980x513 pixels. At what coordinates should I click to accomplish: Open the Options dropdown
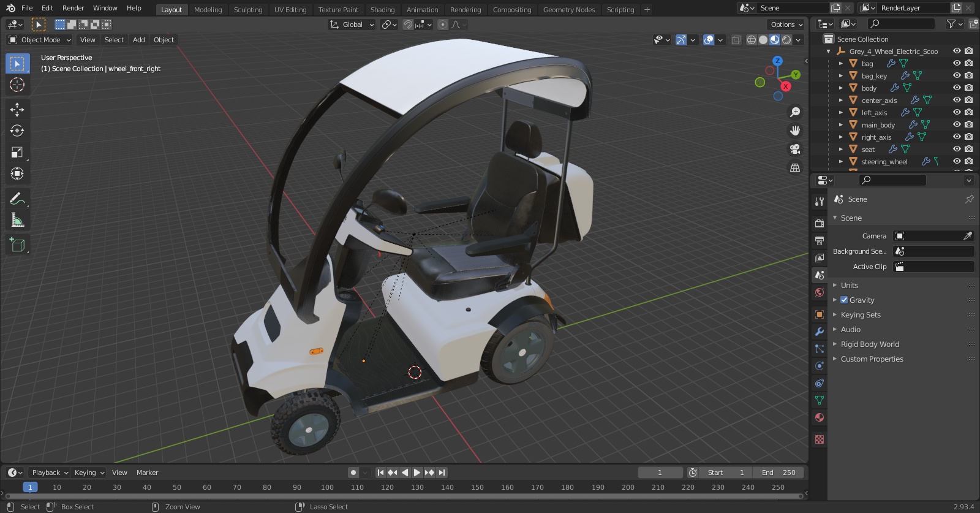coord(786,25)
